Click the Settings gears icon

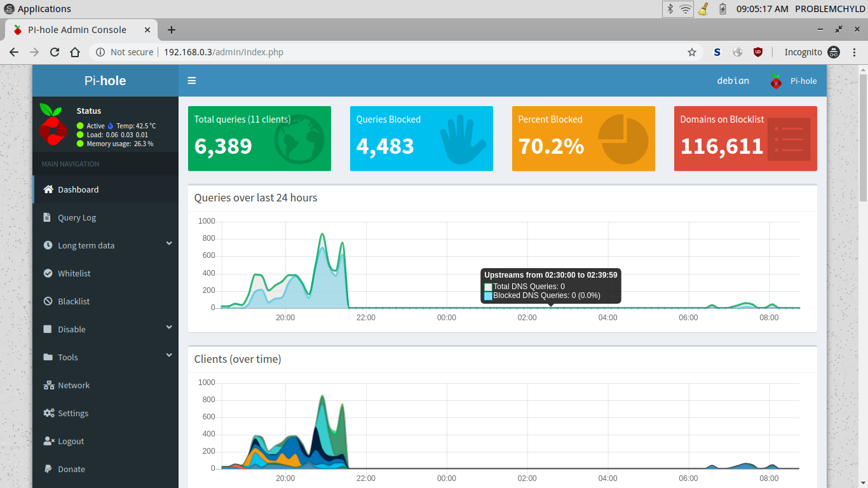point(49,413)
